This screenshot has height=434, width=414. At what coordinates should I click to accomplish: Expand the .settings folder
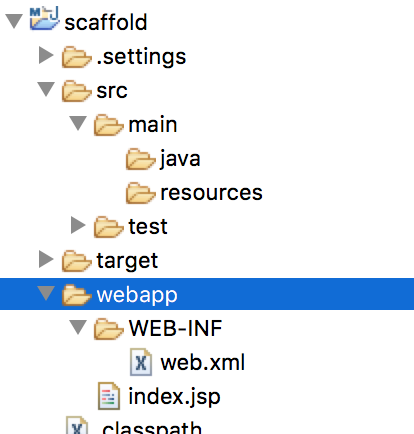(x=46, y=55)
